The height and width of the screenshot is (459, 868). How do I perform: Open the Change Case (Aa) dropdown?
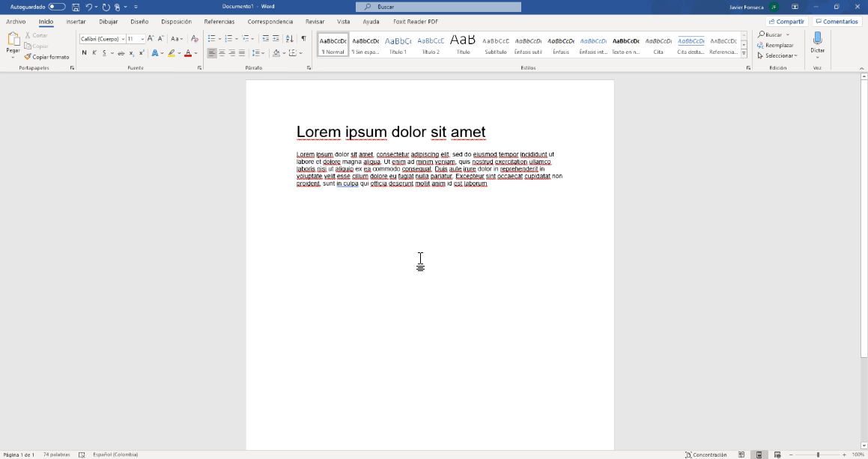[x=177, y=39]
